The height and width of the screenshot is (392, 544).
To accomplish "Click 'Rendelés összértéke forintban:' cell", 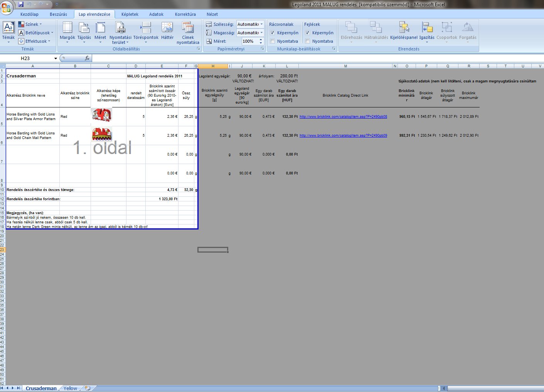I will 33,199.
